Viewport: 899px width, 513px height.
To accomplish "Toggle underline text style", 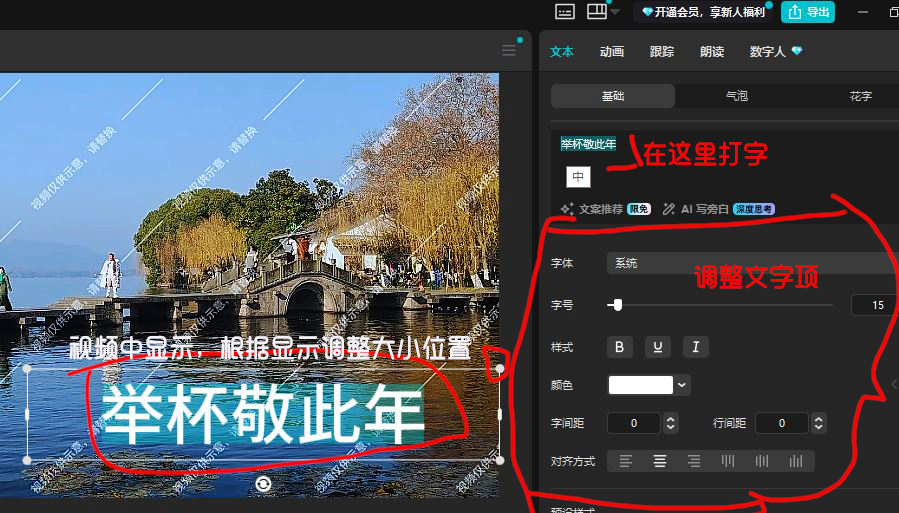I will (658, 347).
